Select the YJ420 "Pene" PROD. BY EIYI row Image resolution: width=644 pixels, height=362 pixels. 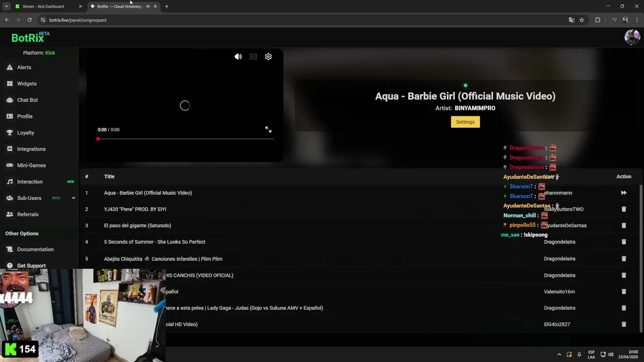click(x=360, y=209)
